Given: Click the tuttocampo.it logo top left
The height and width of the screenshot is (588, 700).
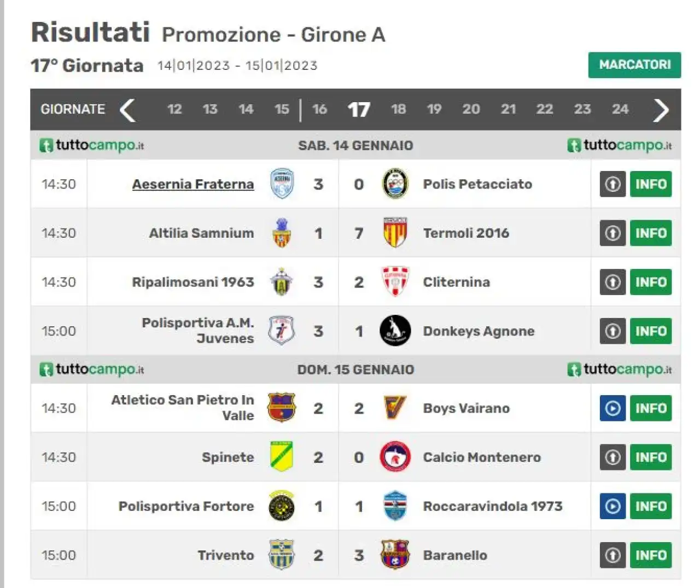Looking at the screenshot, I should coord(92,145).
